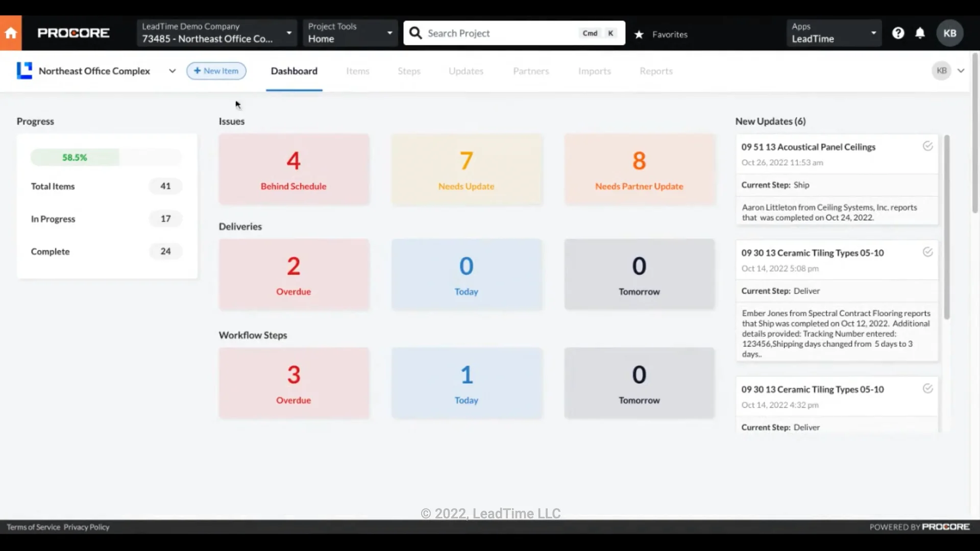Click the In Progress 17 row
The height and width of the screenshot is (551, 980).
pyautogui.click(x=106, y=219)
